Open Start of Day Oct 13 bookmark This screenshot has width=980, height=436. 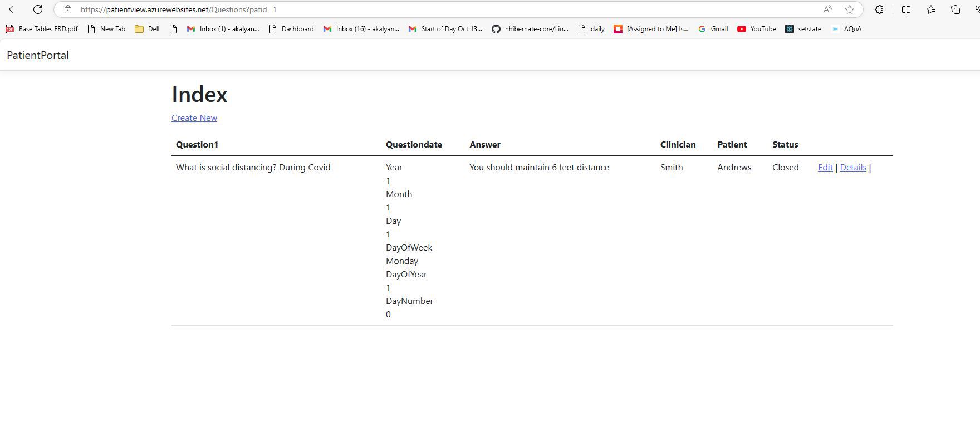click(x=445, y=29)
